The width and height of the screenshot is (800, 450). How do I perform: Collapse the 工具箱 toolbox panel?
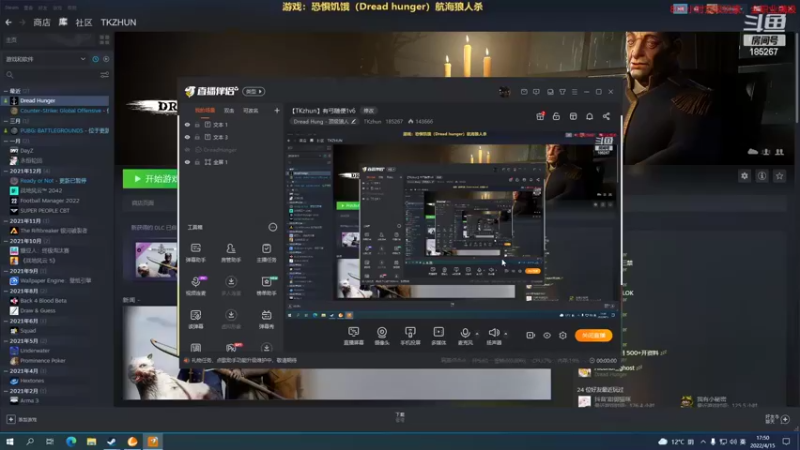tap(272, 228)
